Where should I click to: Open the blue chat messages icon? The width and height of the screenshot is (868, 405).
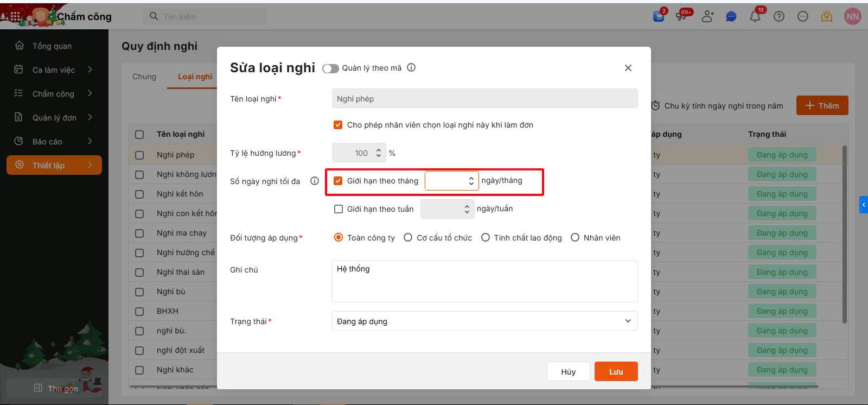coord(731,16)
